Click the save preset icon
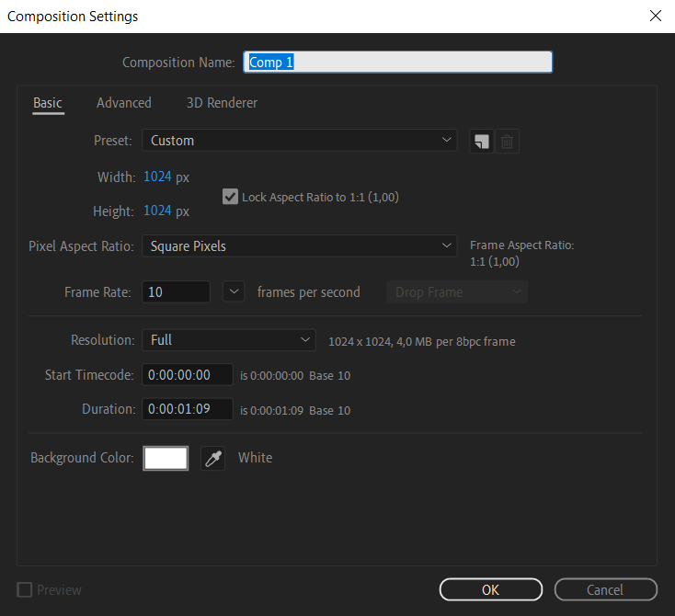This screenshot has width=675, height=616. coord(480,142)
